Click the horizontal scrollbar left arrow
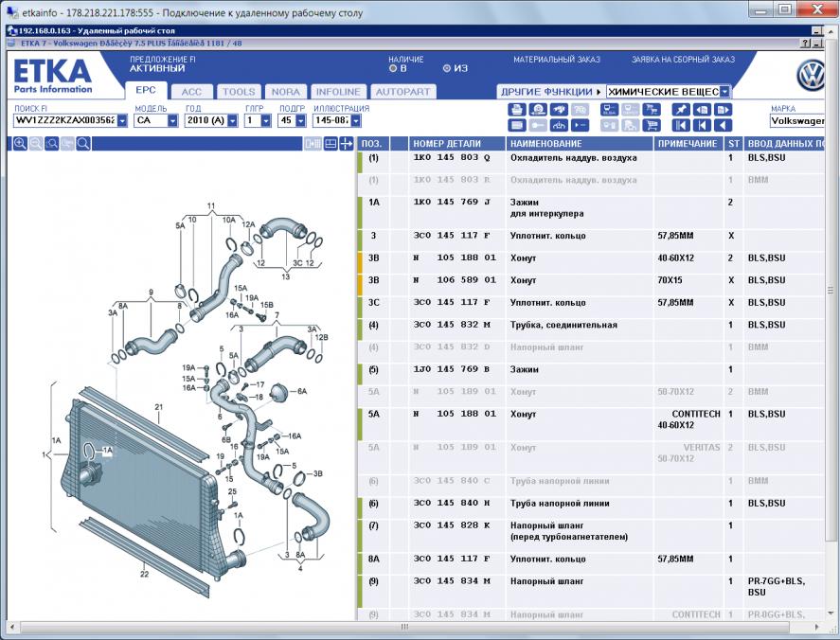This screenshot has width=840, height=640. [11, 627]
